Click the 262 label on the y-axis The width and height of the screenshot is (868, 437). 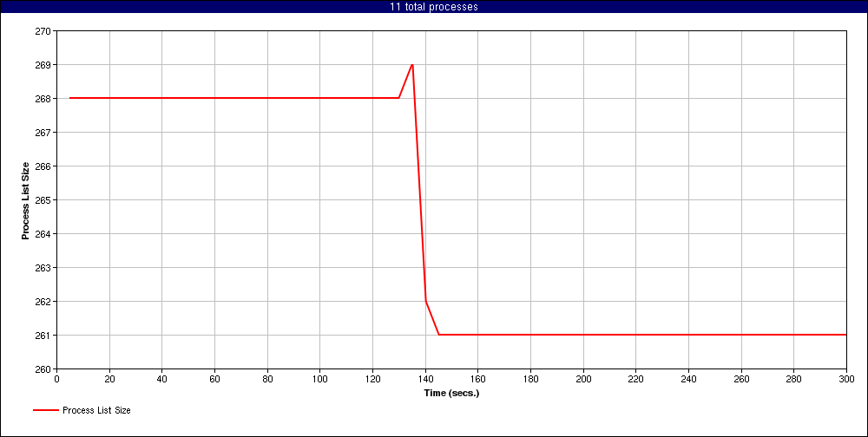43,302
